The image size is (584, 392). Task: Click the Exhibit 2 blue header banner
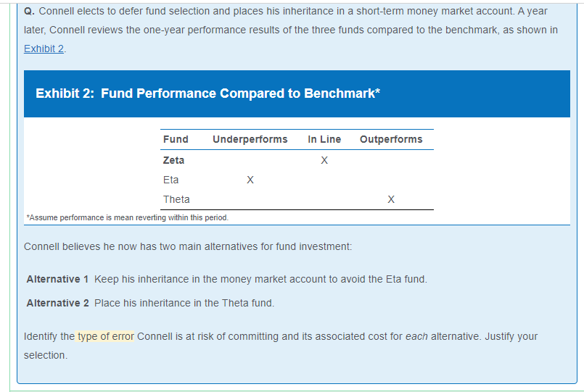(x=297, y=93)
